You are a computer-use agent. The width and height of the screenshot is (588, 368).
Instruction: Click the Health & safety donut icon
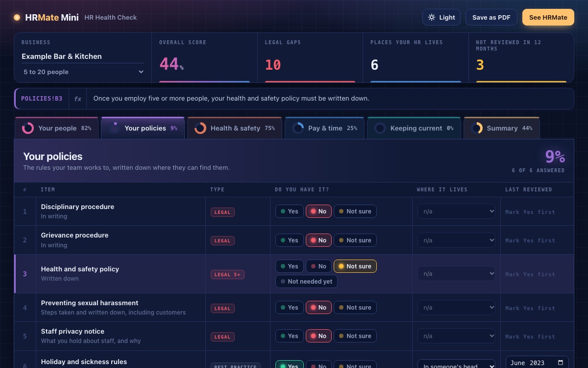coord(200,128)
